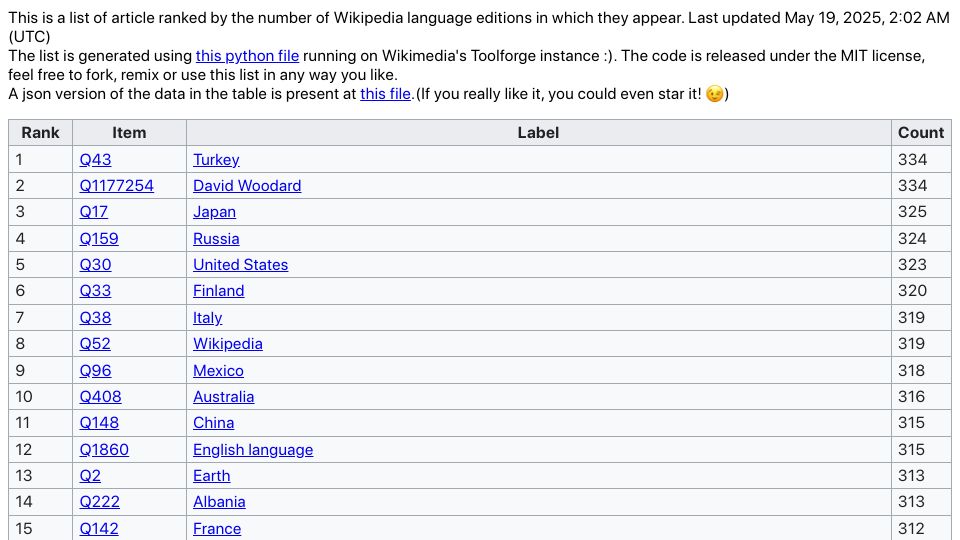Click the Item column header
This screenshot has width=960, height=540.
point(129,133)
